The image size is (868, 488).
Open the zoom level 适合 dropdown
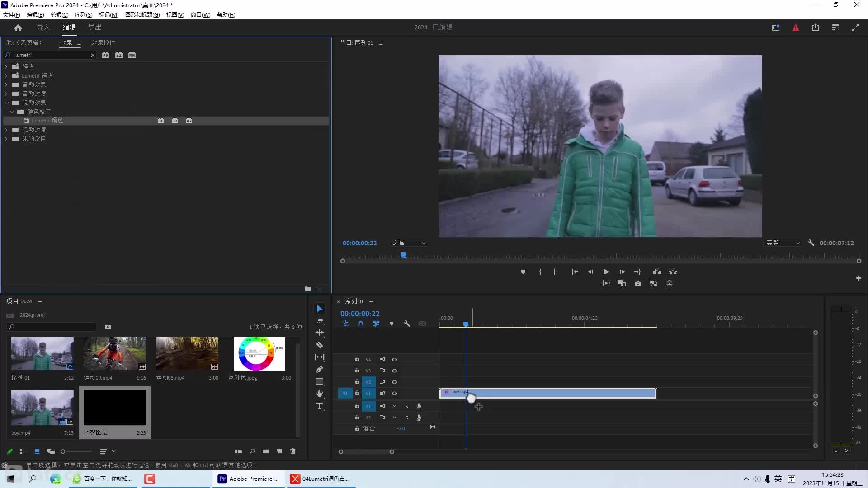coord(409,243)
